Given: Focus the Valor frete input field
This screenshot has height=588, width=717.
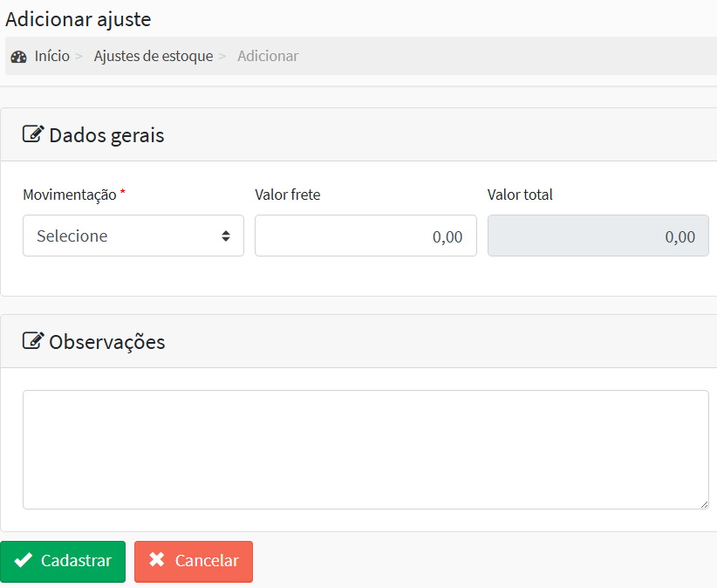Looking at the screenshot, I should coord(365,236).
